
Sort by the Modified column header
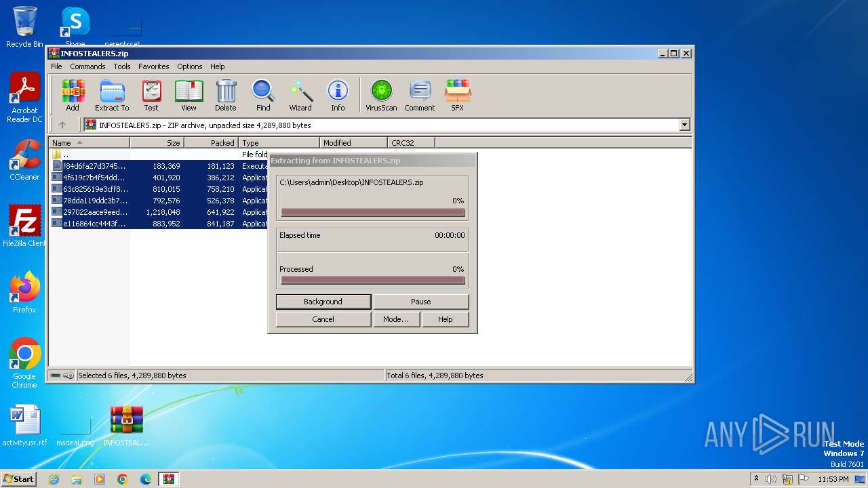pos(353,143)
